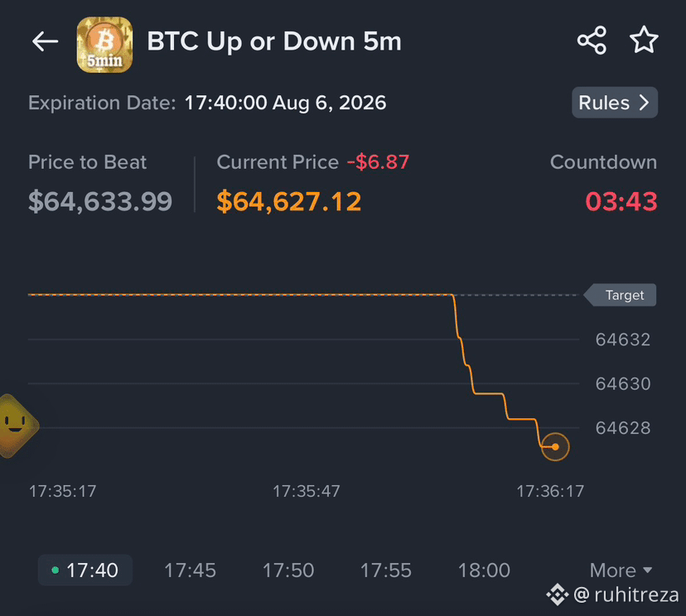
Task: Tap the Target label on the chart
Action: coord(621,295)
